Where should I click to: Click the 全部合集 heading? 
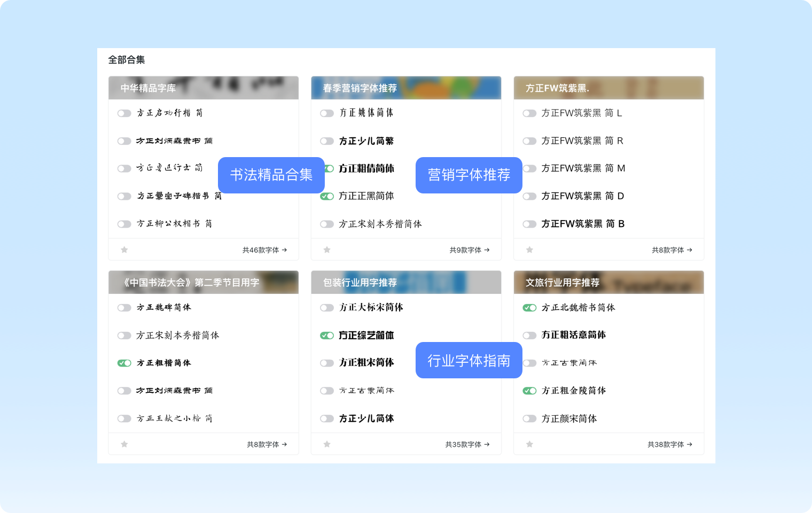pyautogui.click(x=127, y=60)
